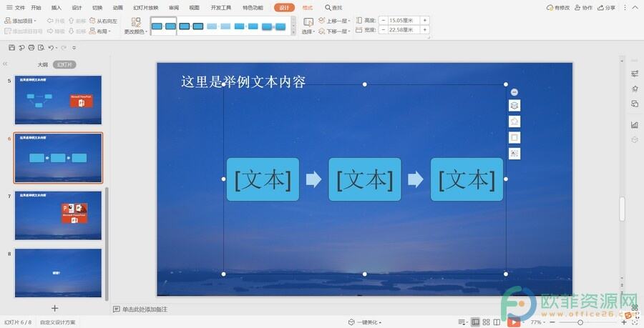This screenshot has height=328, width=644.
Task: Open the 切换 ribbon tab
Action: (97, 7)
